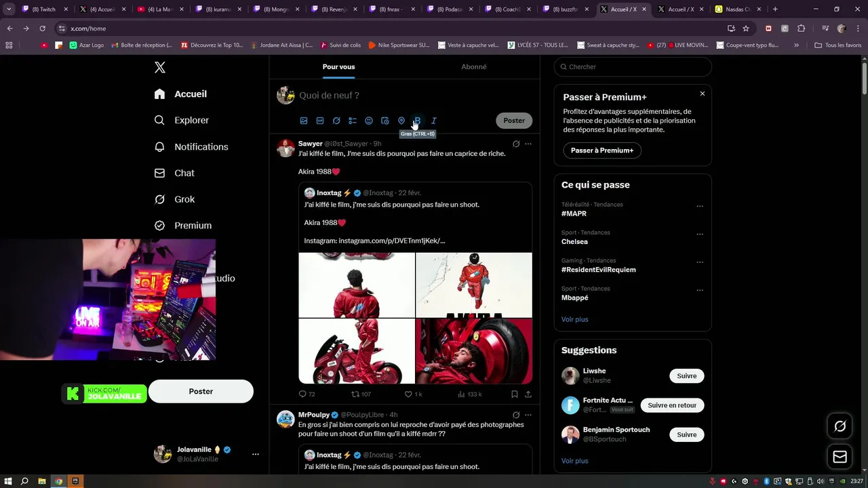The width and height of the screenshot is (868, 488).
Task: Open a new browser tab with plus button
Action: (775, 9)
